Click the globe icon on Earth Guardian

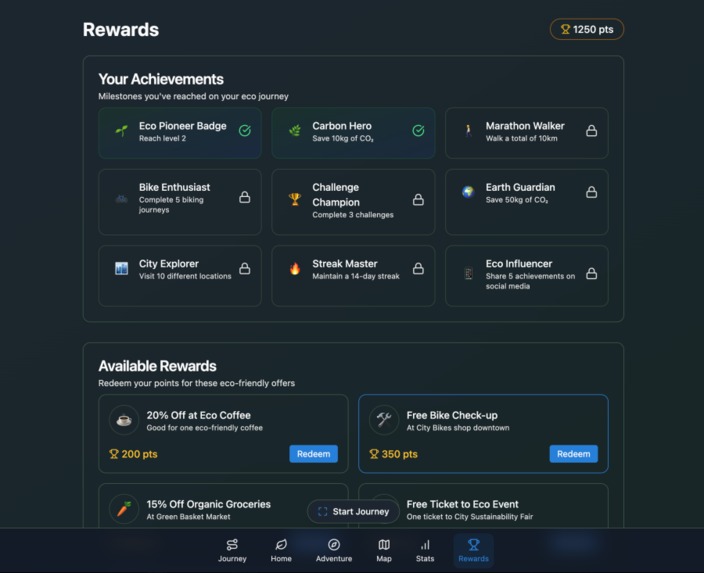468,192
